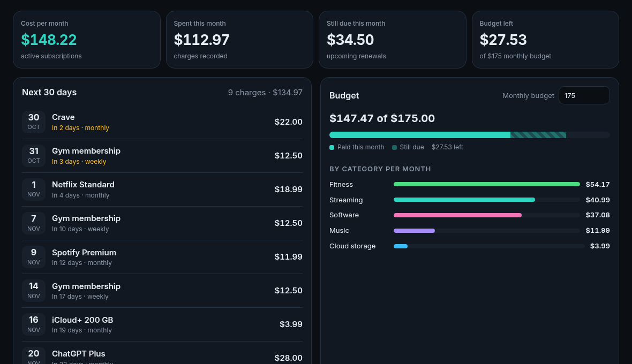The width and height of the screenshot is (632, 364).
Task: Click the 9 charges · $134.97 summary
Action: 265,93
